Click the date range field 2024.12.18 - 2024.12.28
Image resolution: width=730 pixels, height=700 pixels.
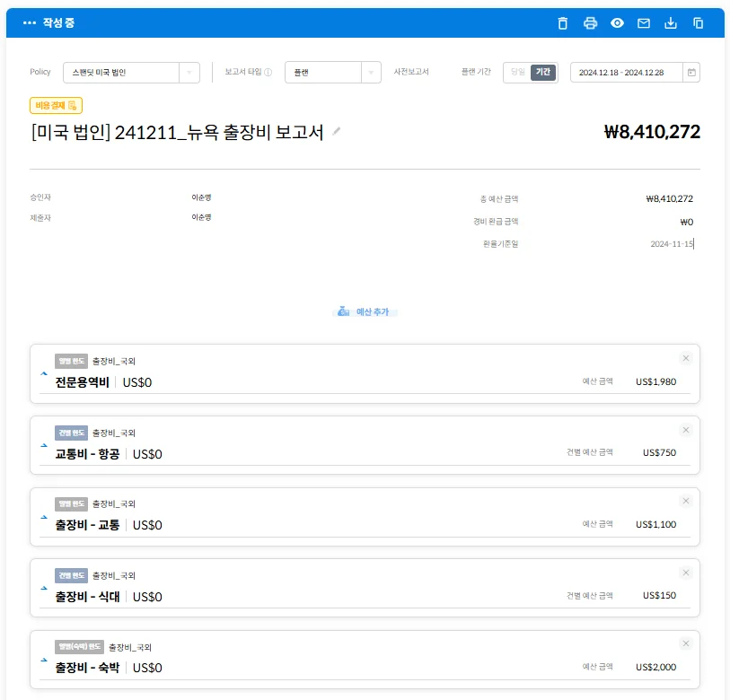624,72
